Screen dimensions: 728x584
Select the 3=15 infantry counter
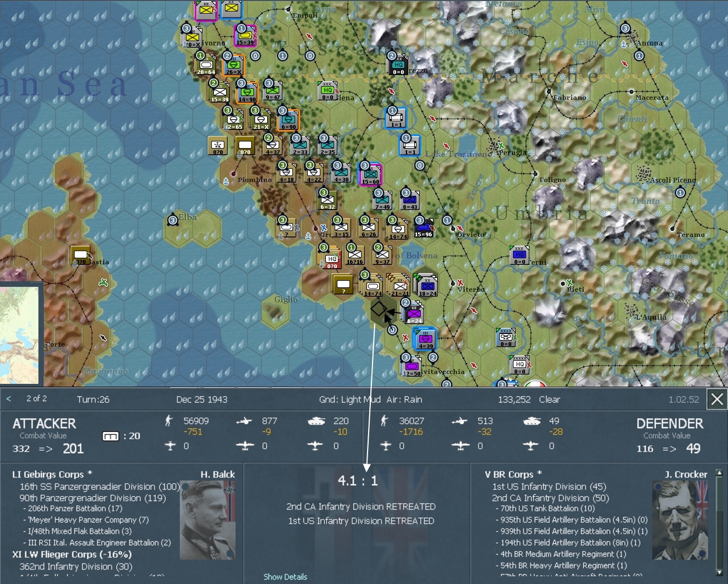pyautogui.click(x=341, y=228)
